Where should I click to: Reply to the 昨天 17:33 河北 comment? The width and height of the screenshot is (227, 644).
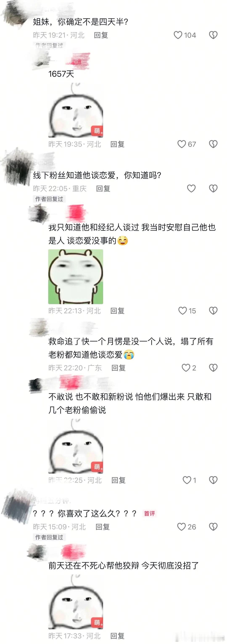[x=117, y=636]
